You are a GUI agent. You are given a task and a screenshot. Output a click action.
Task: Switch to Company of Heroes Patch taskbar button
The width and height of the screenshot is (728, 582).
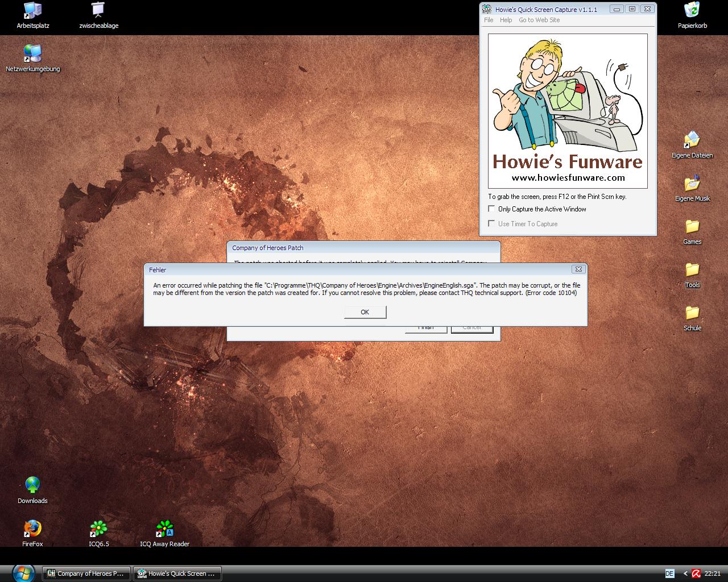[x=86, y=573]
